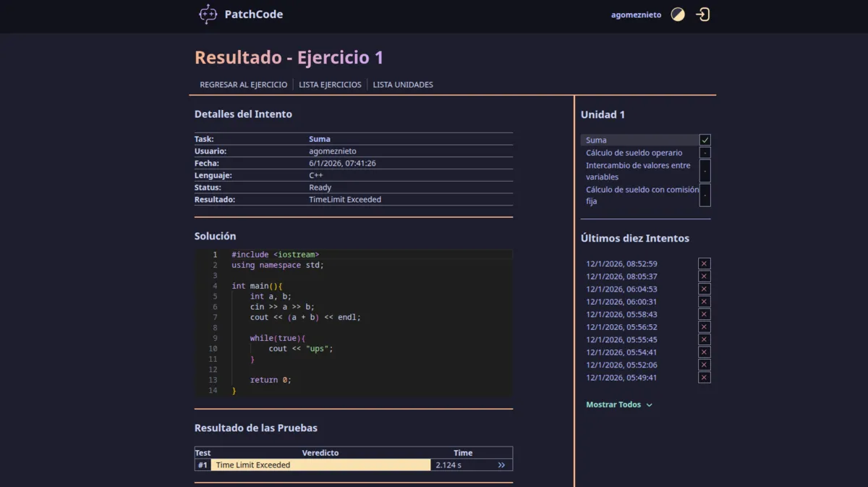Expand the Cálculo de sueldo con comisión fija status box
The width and height of the screenshot is (868, 487).
[705, 195]
